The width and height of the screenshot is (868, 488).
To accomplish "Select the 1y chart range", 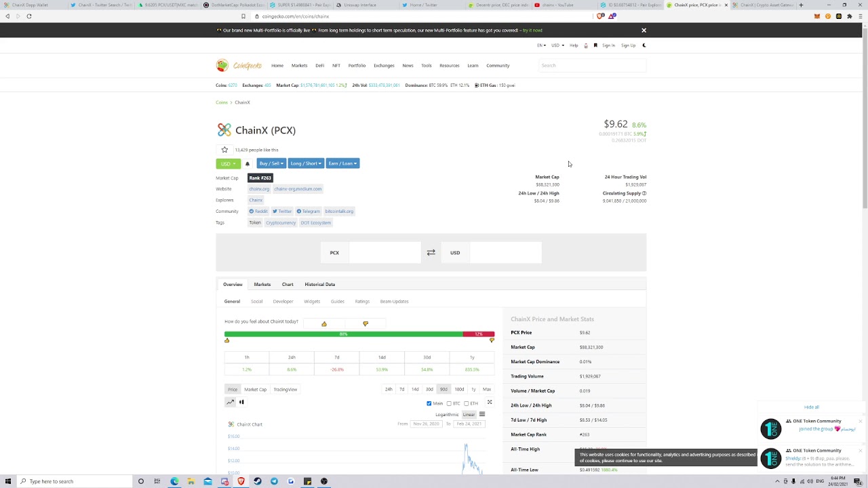I will [x=473, y=389].
